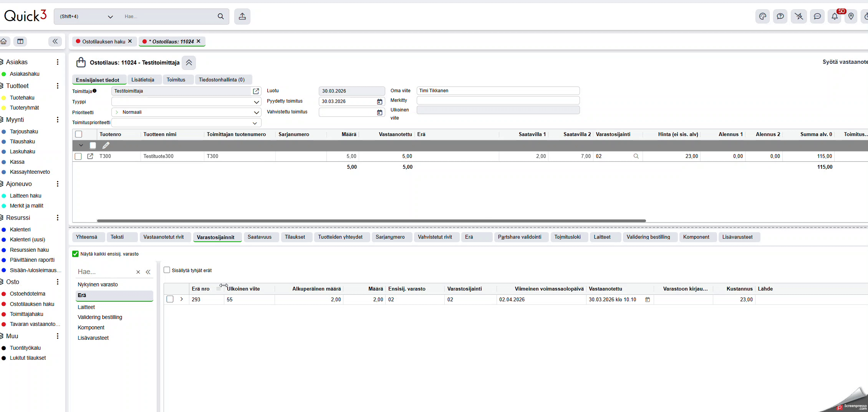Open Myynti section three-dot menu
The width and height of the screenshot is (868, 412).
(58, 120)
